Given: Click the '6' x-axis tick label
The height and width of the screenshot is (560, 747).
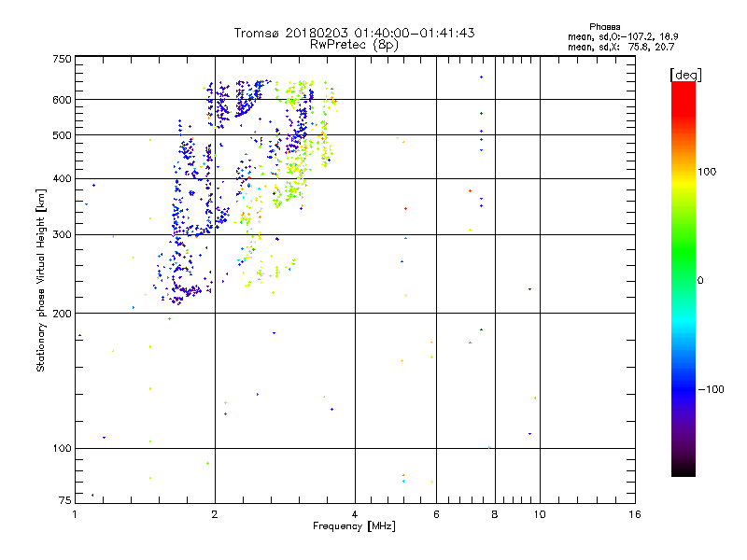Looking at the screenshot, I should (436, 514).
